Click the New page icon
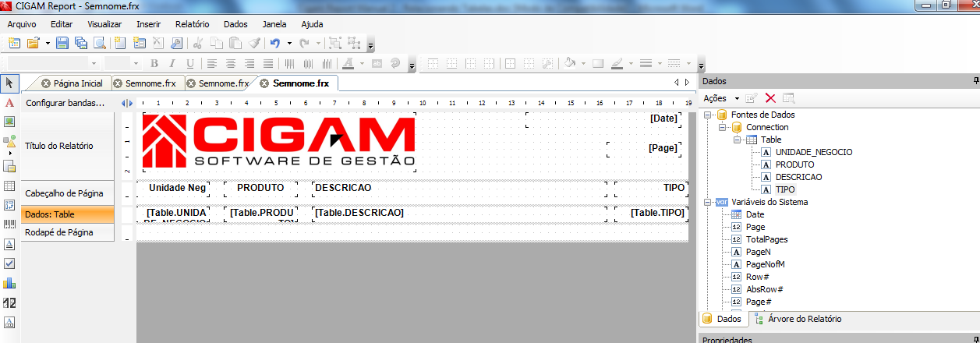This screenshot has height=343, width=980. [120, 43]
